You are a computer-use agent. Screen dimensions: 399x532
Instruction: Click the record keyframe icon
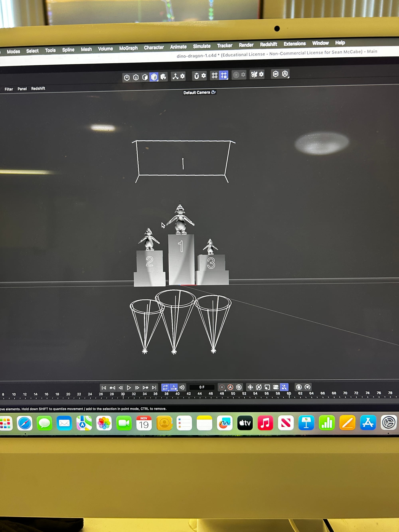pyautogui.click(x=222, y=387)
